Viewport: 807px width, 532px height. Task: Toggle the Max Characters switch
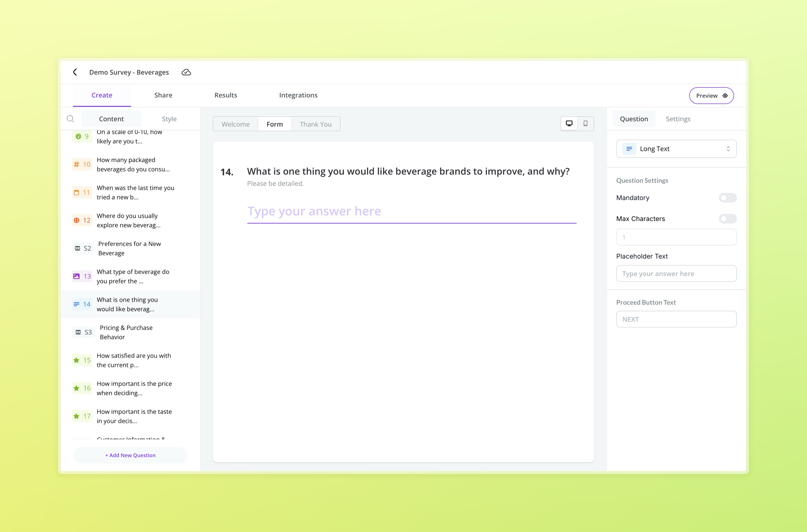pos(728,219)
